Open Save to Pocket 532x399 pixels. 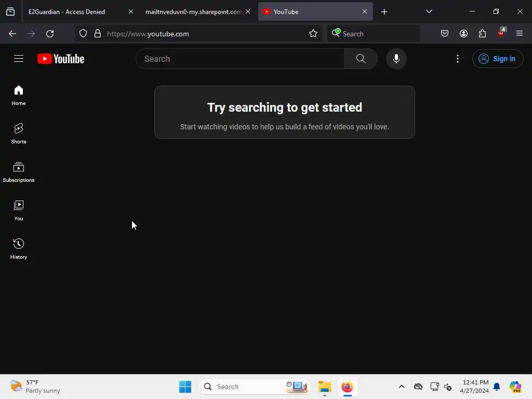[x=445, y=34]
